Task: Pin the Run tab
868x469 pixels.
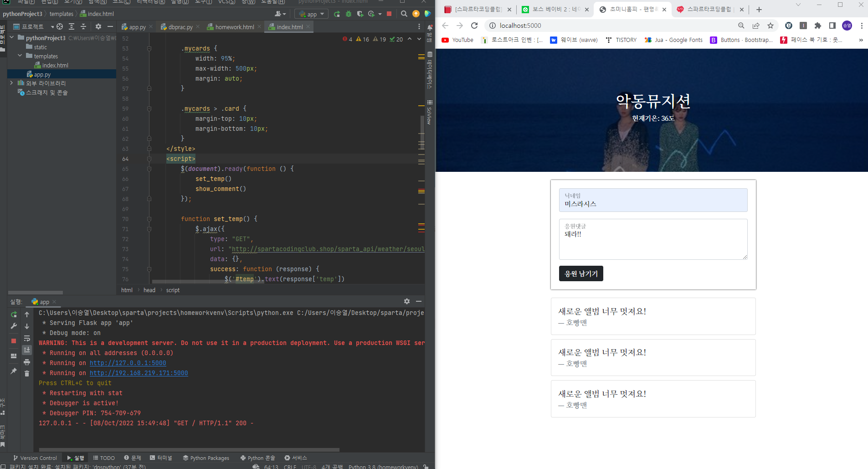Action: click(x=14, y=371)
